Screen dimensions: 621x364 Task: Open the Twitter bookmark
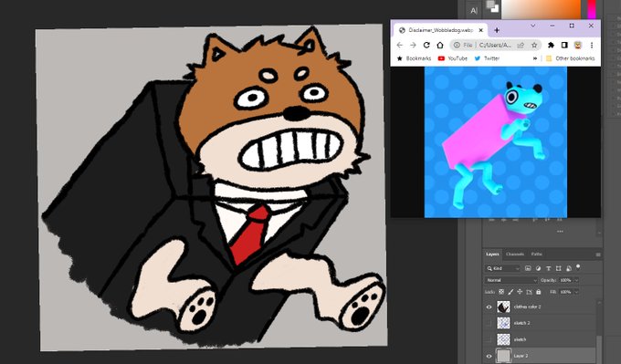pyautogui.click(x=487, y=58)
